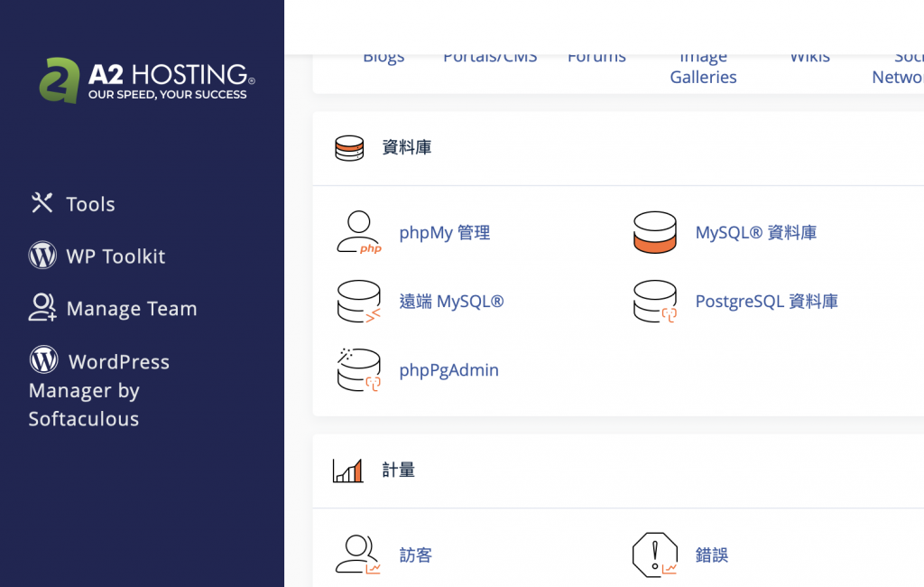Click the phpPgAdmin icon
The width and height of the screenshot is (924, 587).
click(x=359, y=370)
